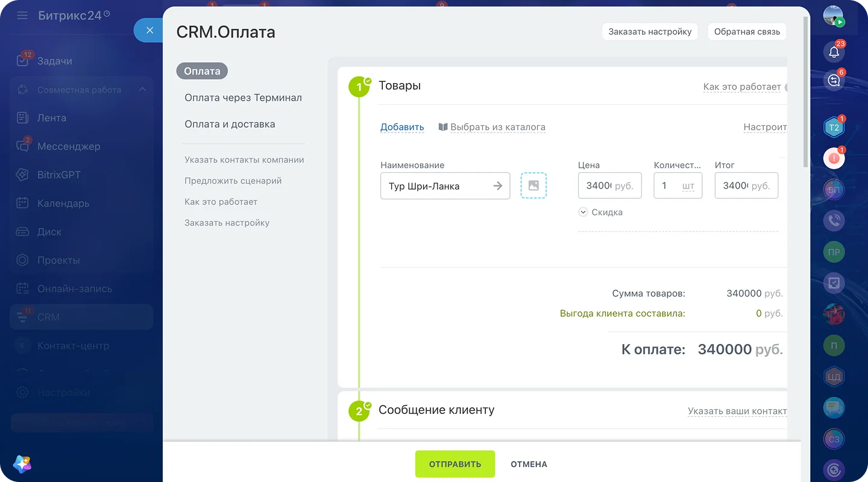Click the user profile avatar at top right
Viewport: 868px width, 482px height.
pyautogui.click(x=834, y=16)
